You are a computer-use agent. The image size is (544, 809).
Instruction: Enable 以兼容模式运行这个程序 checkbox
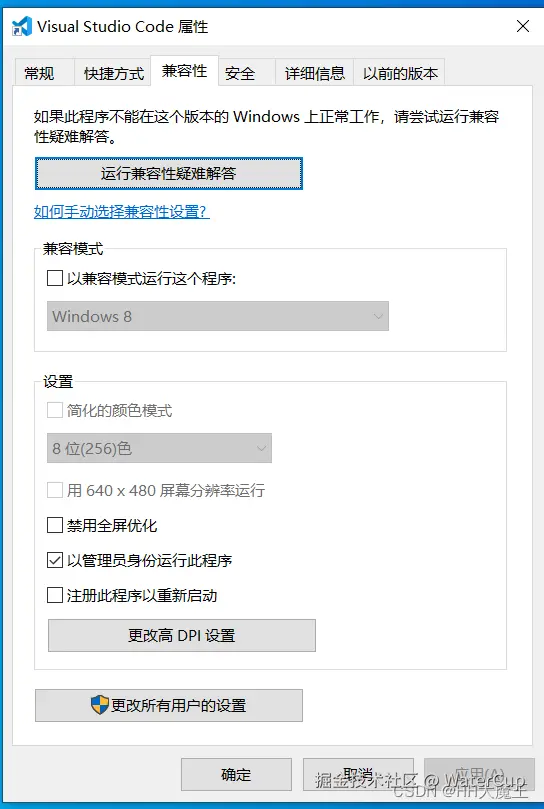pos(55,279)
